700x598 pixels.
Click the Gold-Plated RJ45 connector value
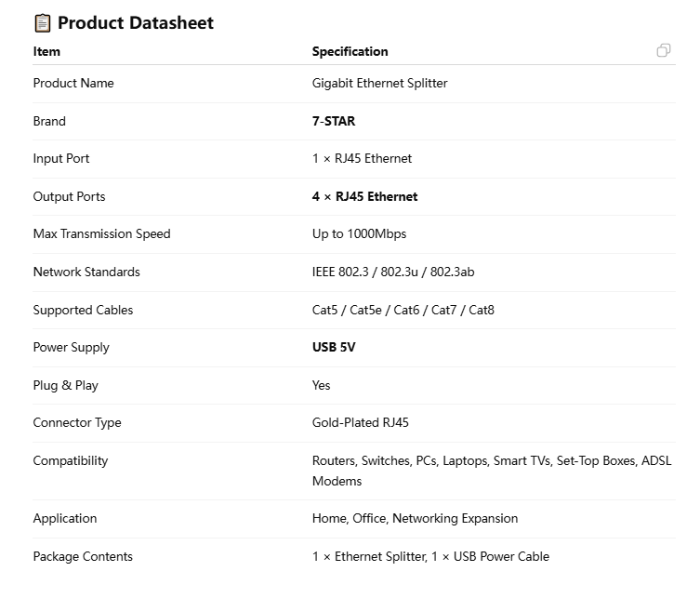click(361, 422)
